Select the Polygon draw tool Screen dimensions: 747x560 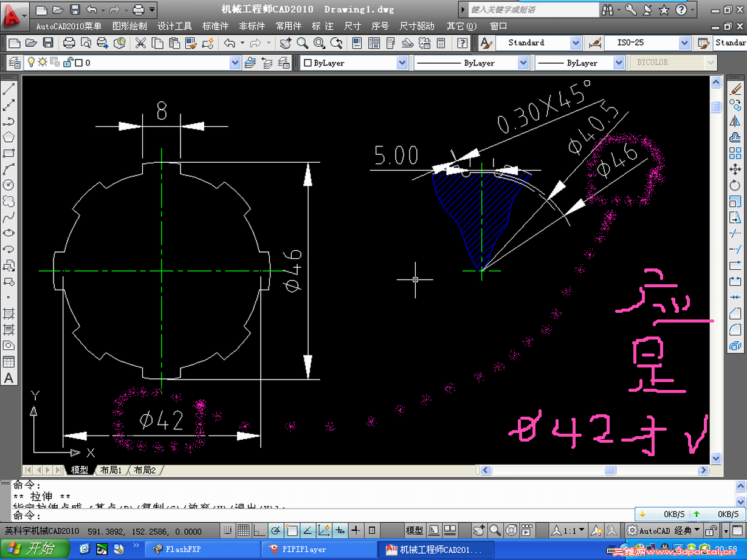pyautogui.click(x=9, y=137)
